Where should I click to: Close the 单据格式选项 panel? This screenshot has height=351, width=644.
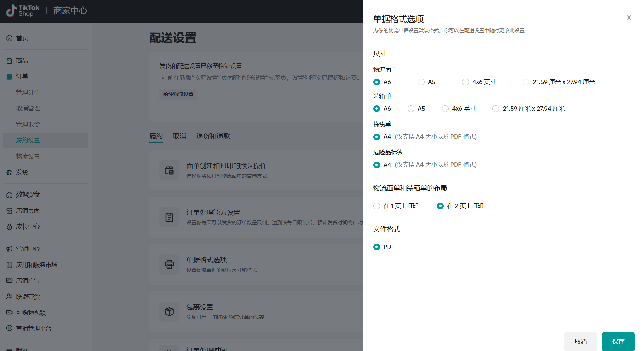click(x=629, y=17)
